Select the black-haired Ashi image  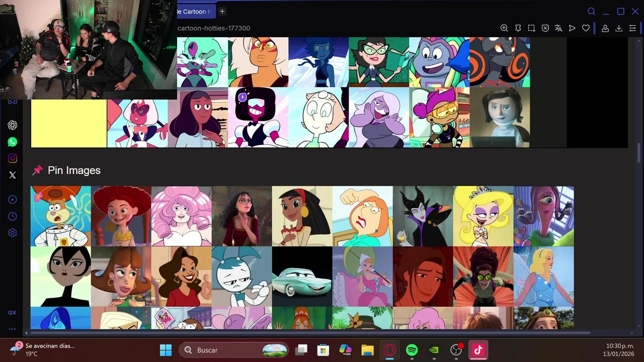pos(61,277)
